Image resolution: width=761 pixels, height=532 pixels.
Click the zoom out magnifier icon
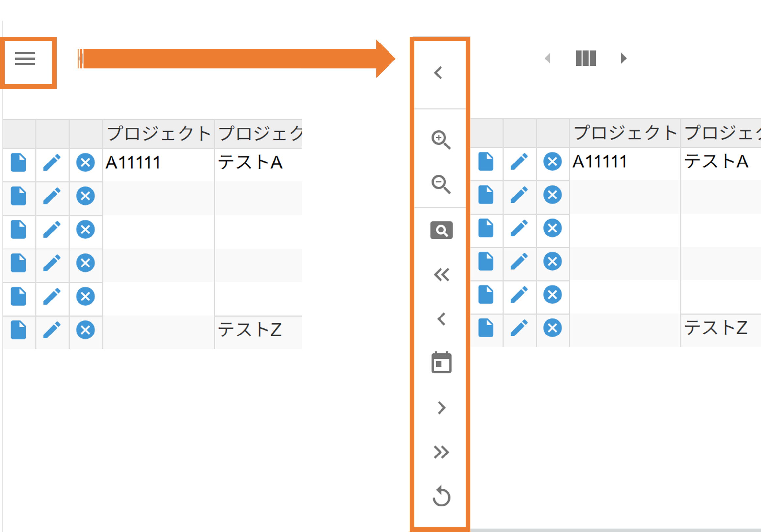pyautogui.click(x=441, y=184)
